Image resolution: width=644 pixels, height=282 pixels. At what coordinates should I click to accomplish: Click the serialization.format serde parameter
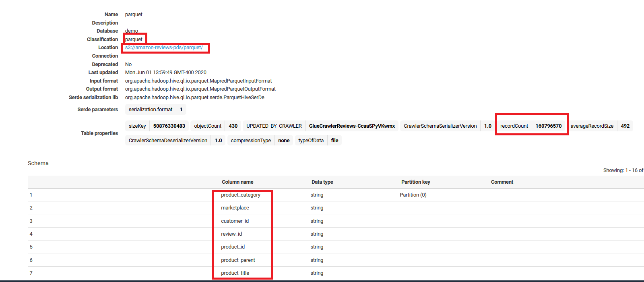(151, 110)
